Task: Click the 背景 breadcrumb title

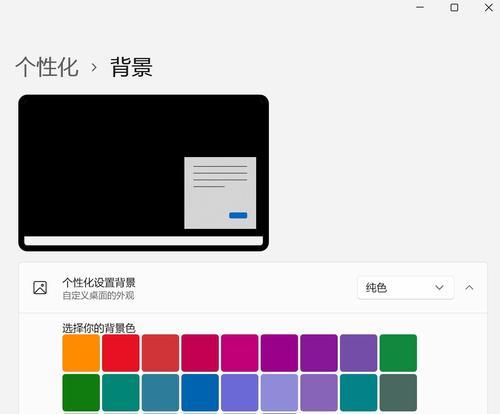Action: coord(132,67)
